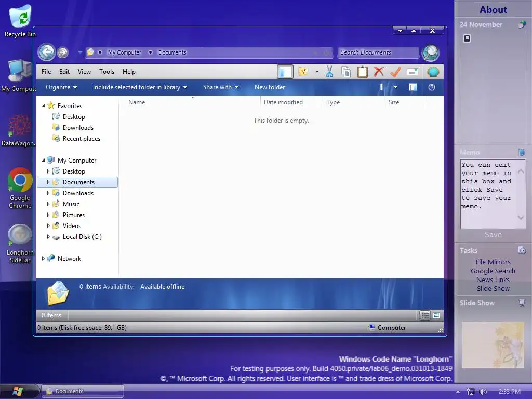Viewport: 532px width, 399px height.
Task: Click the Cut scissors icon
Action: tap(329, 72)
